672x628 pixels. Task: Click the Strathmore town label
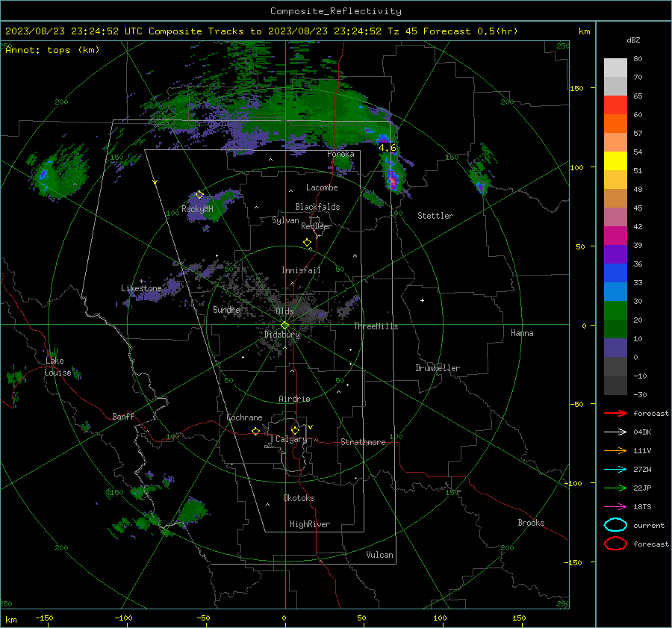pyautogui.click(x=363, y=442)
